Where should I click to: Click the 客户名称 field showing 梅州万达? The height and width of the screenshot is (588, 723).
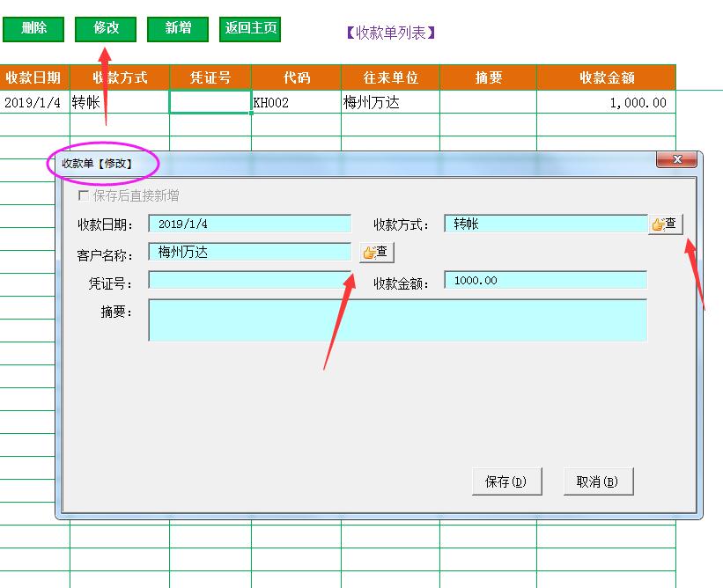[x=248, y=252]
